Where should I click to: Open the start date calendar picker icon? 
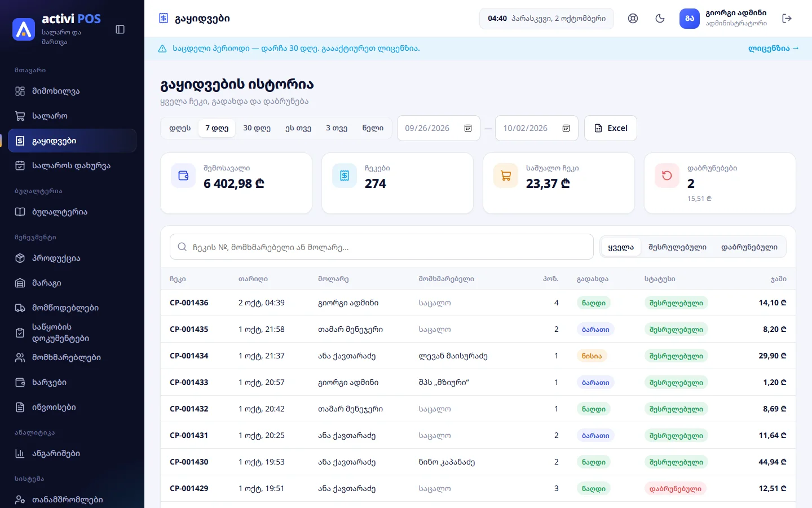click(x=468, y=128)
